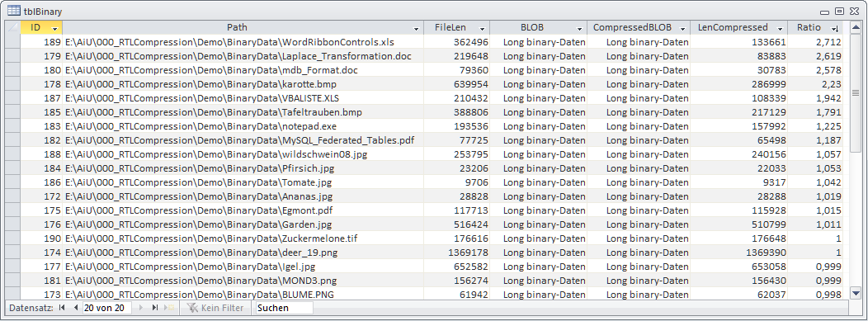Open the ID column dropdown arrow

pyautogui.click(x=54, y=28)
